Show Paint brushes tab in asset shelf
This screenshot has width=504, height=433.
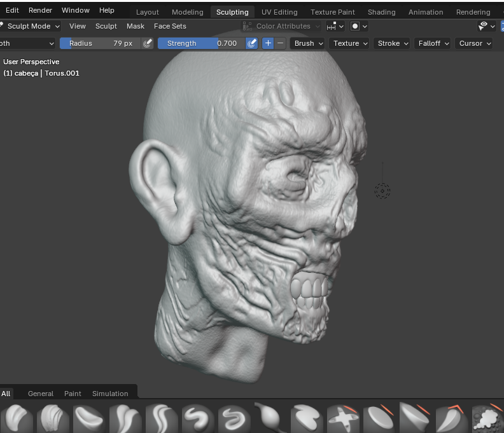(x=73, y=394)
